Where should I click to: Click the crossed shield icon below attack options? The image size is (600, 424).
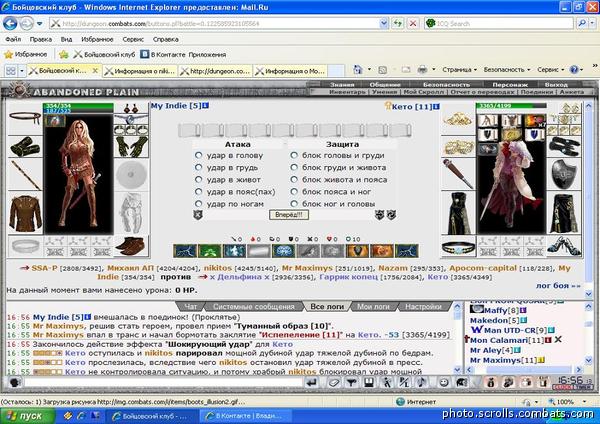tap(198, 215)
